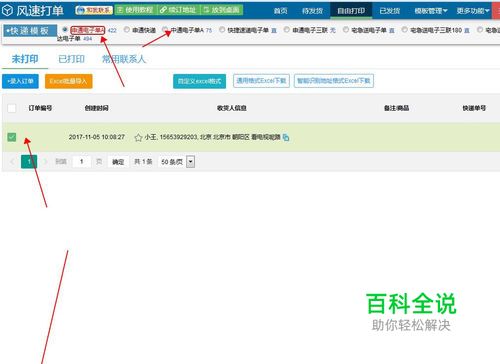Go to next page arrow in pagination
The width and height of the screenshot is (500, 364).
point(45,162)
